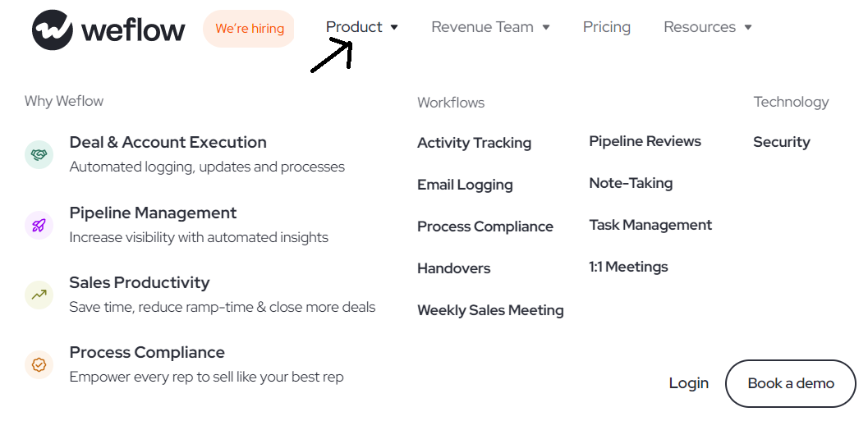Click the Login link

coord(688,383)
